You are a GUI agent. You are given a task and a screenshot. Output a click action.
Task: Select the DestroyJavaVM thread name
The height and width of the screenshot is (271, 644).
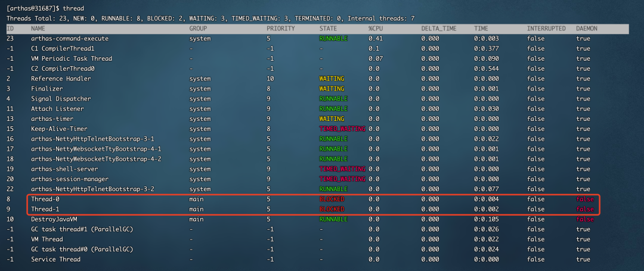coord(54,219)
